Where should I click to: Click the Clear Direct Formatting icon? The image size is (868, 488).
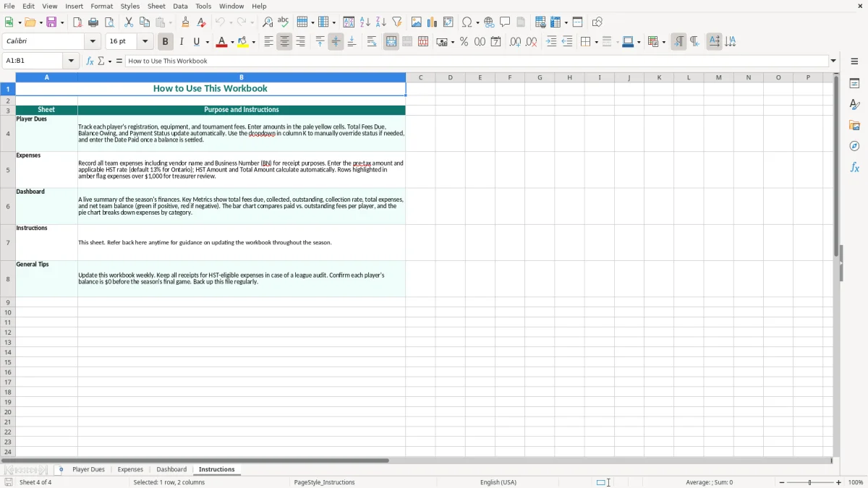click(202, 22)
